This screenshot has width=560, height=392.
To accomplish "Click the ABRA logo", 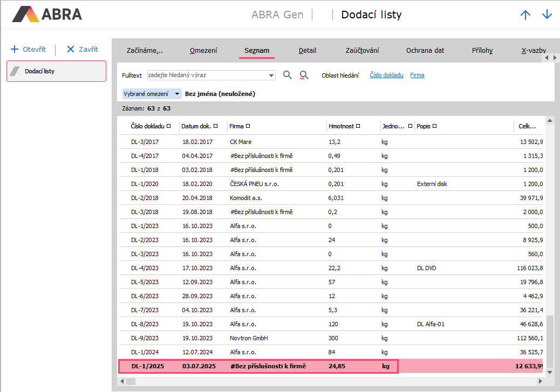I will pos(47,14).
